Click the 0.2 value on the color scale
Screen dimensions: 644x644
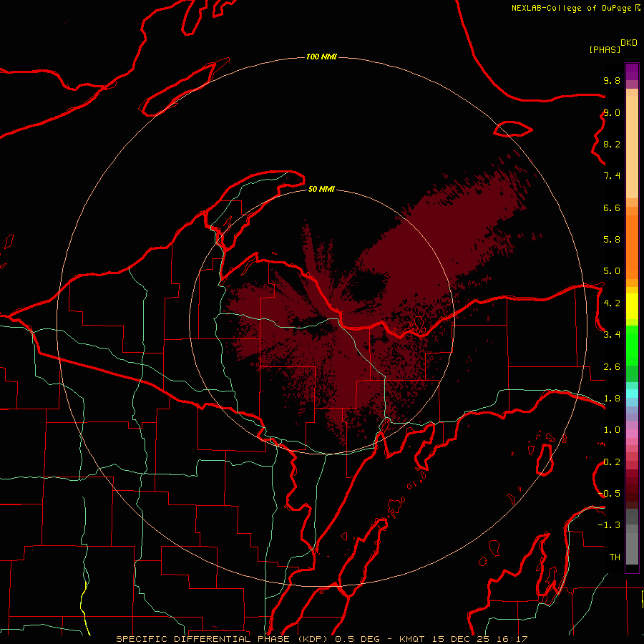coord(612,462)
